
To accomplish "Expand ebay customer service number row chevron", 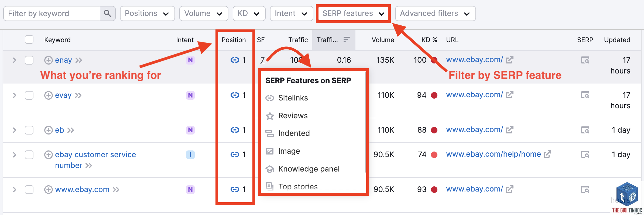I will pyautogui.click(x=15, y=155).
